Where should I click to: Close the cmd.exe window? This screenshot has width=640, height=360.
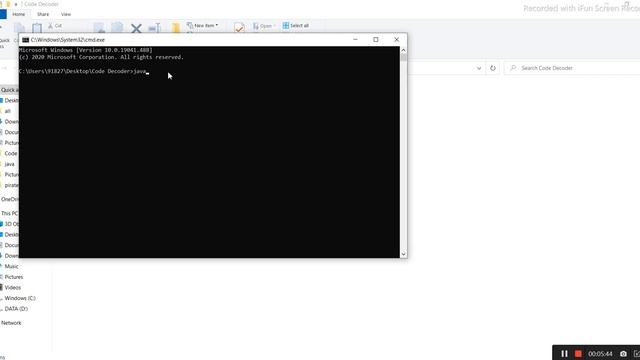coord(396,40)
